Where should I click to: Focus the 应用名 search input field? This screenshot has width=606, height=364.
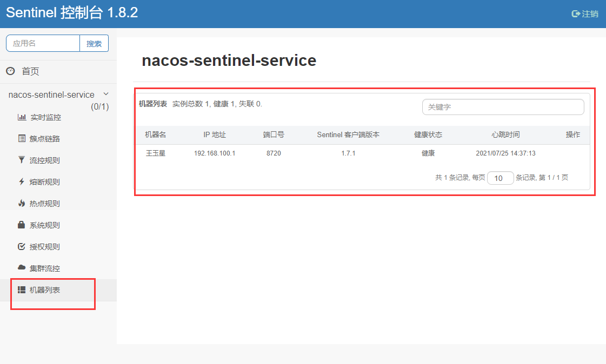(43, 43)
